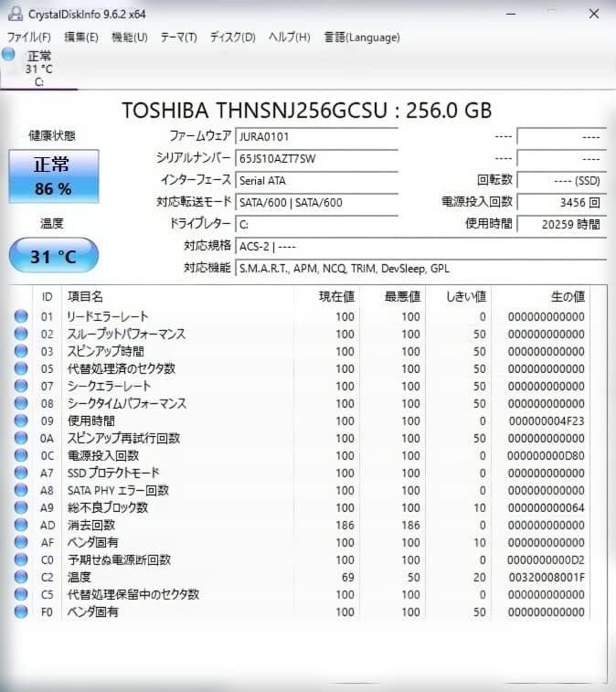
Task: Click status orb for 0C 電源投入回数
Action: click(21, 455)
